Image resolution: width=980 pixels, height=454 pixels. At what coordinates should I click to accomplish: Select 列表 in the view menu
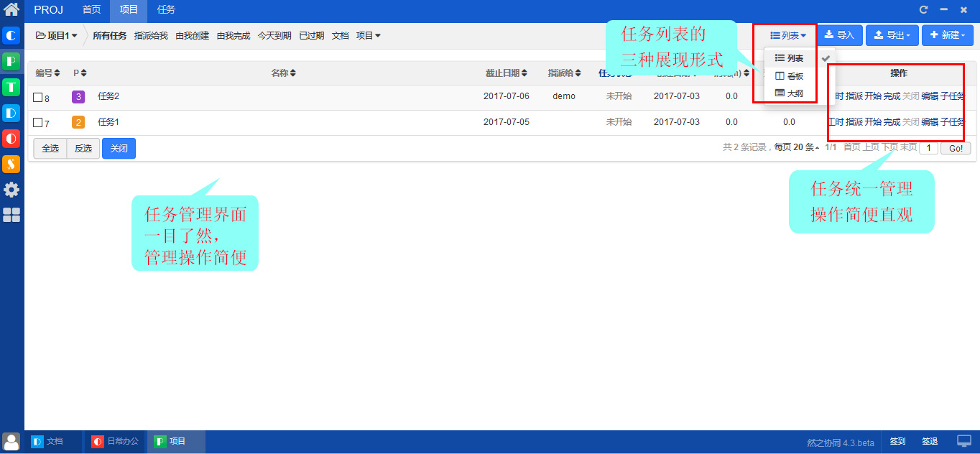pos(789,58)
